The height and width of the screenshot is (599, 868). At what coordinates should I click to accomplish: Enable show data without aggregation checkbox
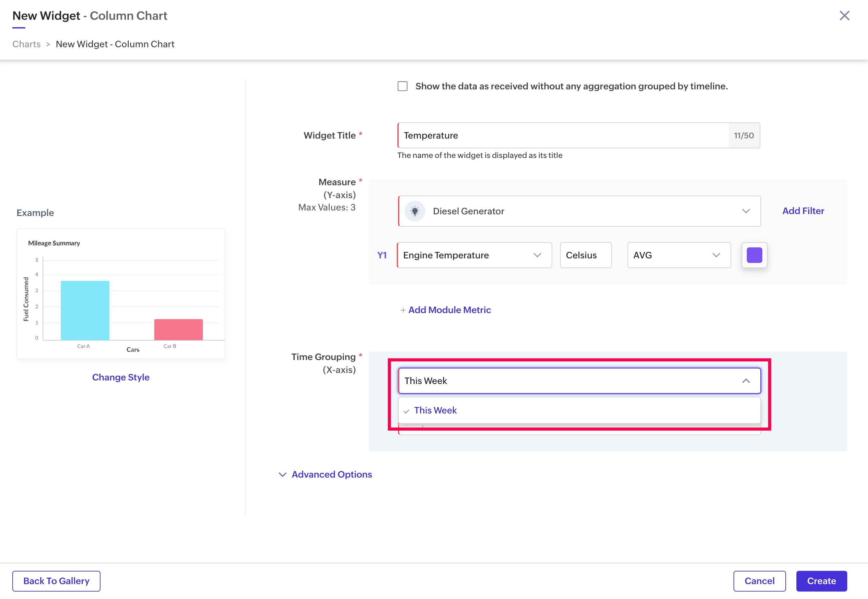402,86
